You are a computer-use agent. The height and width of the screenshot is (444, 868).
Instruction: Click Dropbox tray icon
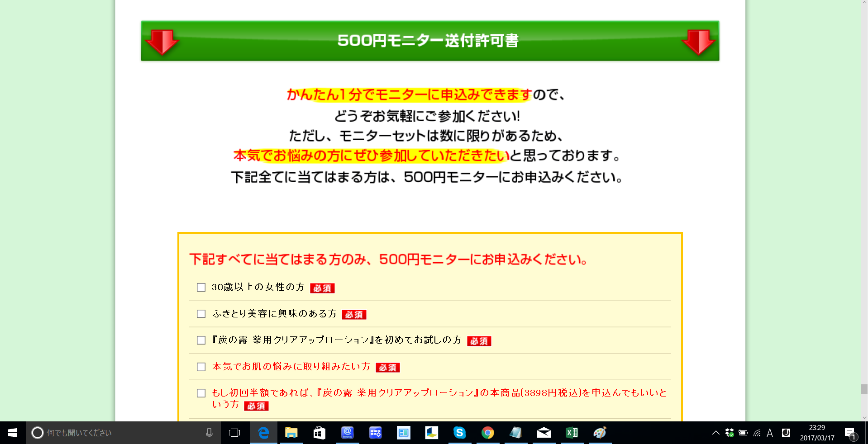click(729, 433)
